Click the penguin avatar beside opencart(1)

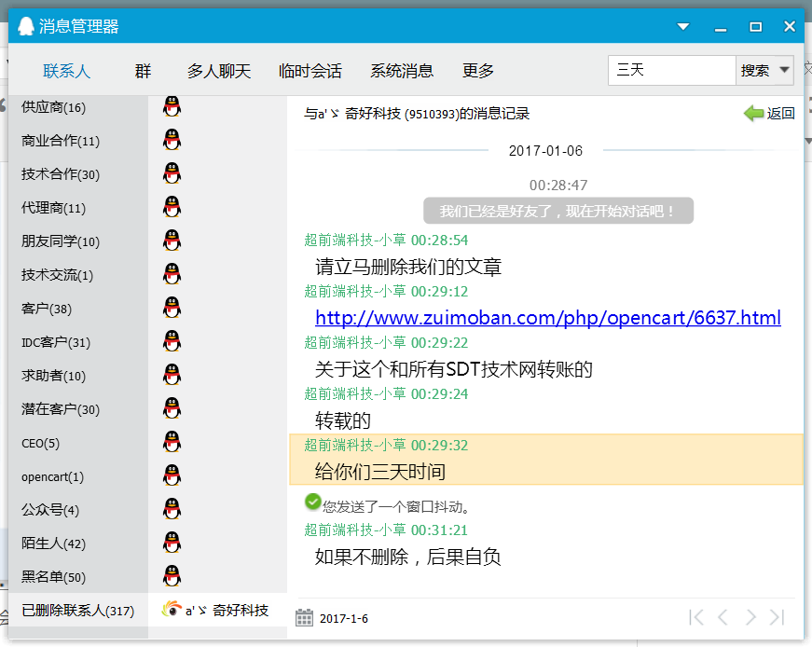click(172, 475)
